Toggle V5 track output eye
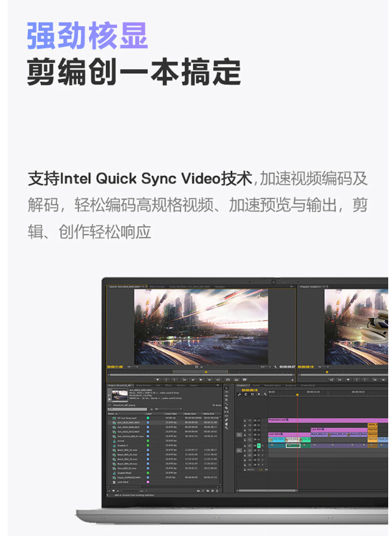 (x=259, y=420)
